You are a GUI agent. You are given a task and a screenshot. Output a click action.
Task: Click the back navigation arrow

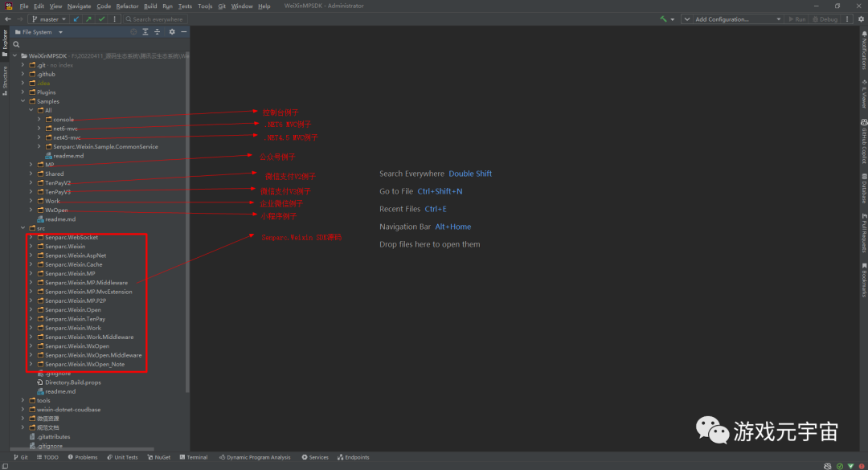[8, 18]
